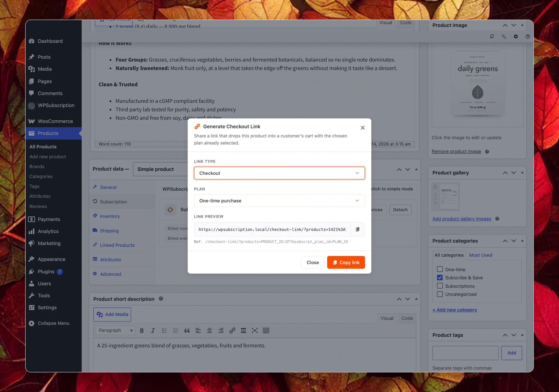Click the list lines icon in top bar

click(x=504, y=37)
